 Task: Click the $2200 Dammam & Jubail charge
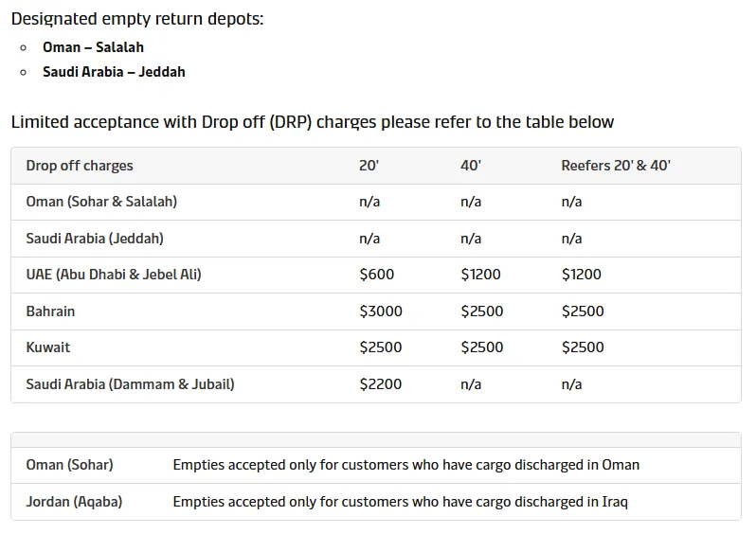click(x=381, y=384)
